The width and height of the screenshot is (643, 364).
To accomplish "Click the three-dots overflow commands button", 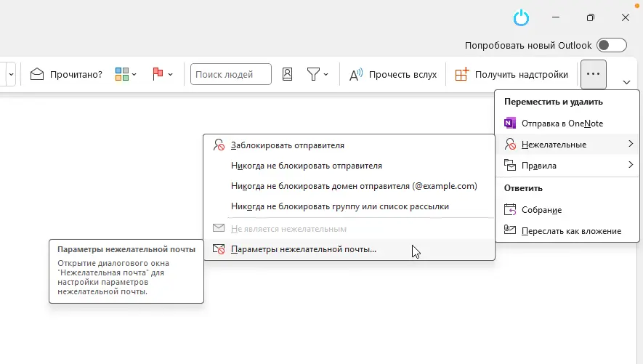I will click(x=594, y=74).
